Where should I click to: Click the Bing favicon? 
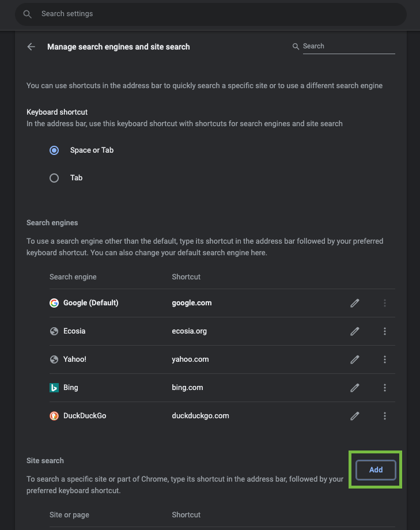click(54, 387)
